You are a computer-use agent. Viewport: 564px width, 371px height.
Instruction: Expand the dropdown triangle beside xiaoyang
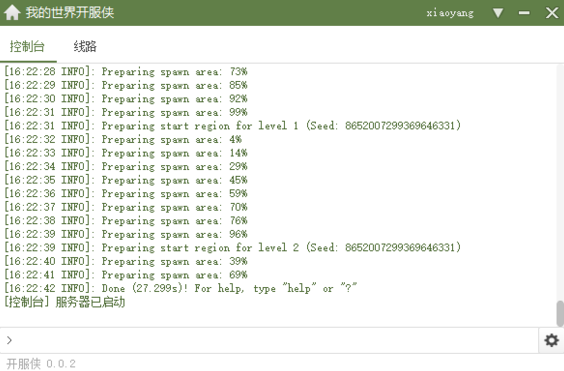point(498,13)
